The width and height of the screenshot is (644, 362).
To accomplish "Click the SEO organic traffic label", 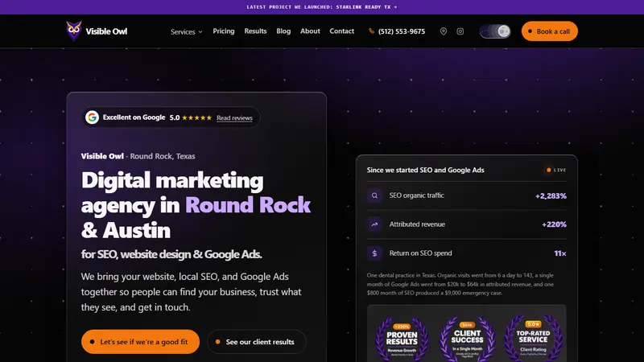I will click(x=416, y=195).
